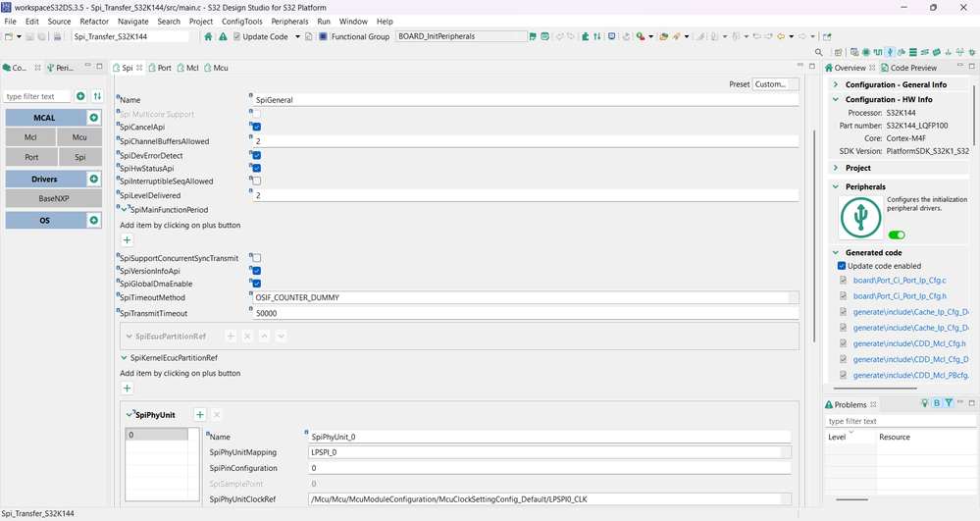The height and width of the screenshot is (521, 980).
Task: Open the Preset Custom dropdown
Action: (x=775, y=83)
